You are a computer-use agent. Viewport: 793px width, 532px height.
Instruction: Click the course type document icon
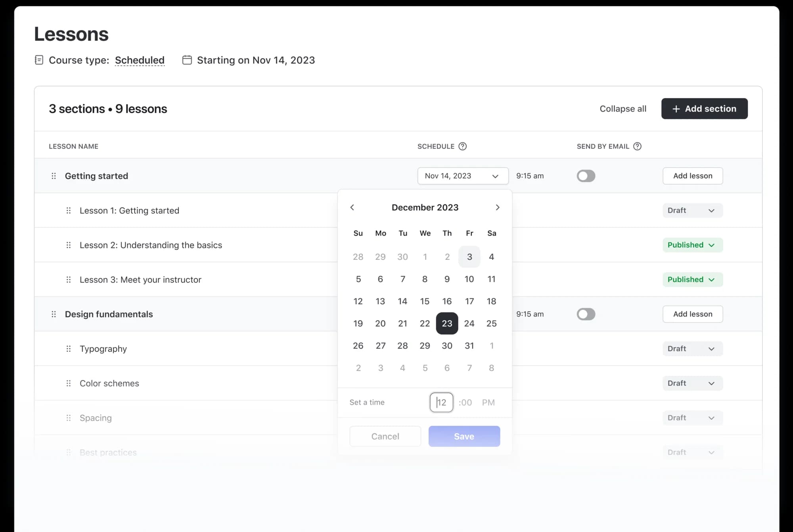tap(39, 60)
